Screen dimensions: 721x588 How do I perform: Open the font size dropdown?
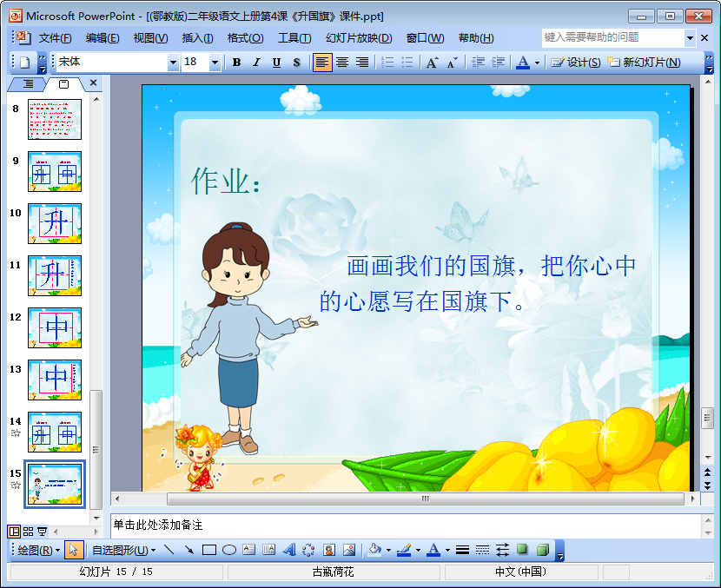coord(215,62)
